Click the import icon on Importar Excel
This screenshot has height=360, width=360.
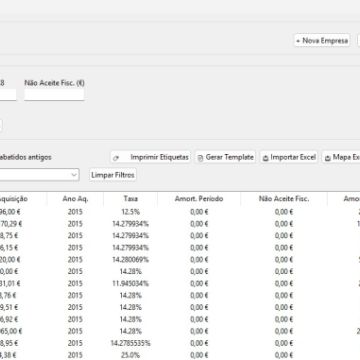[266, 158]
